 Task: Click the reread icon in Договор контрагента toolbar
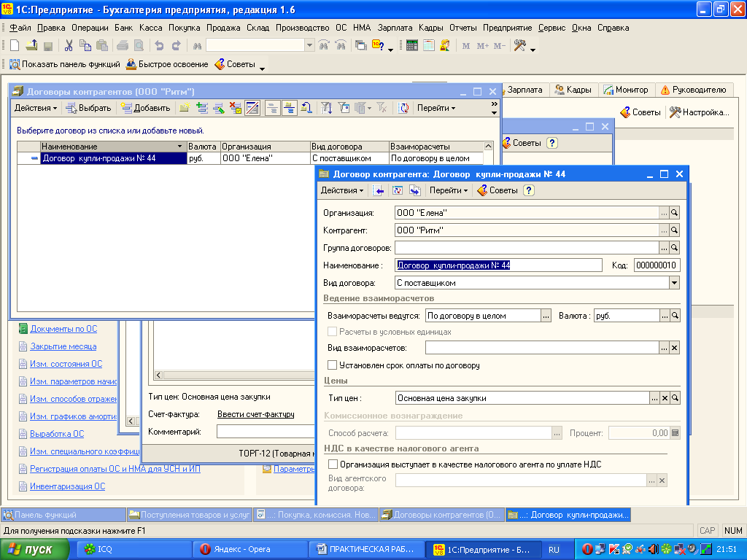398,190
